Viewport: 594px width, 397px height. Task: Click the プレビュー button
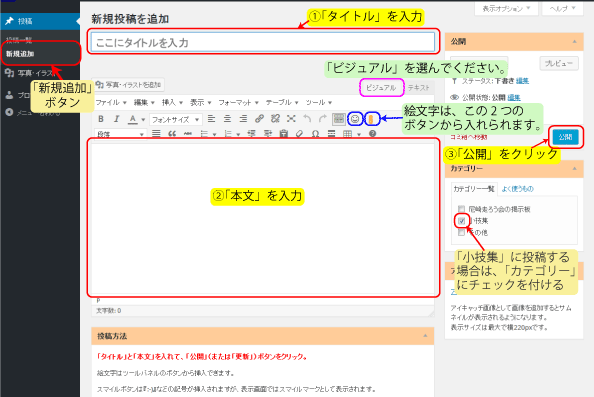coord(559,63)
